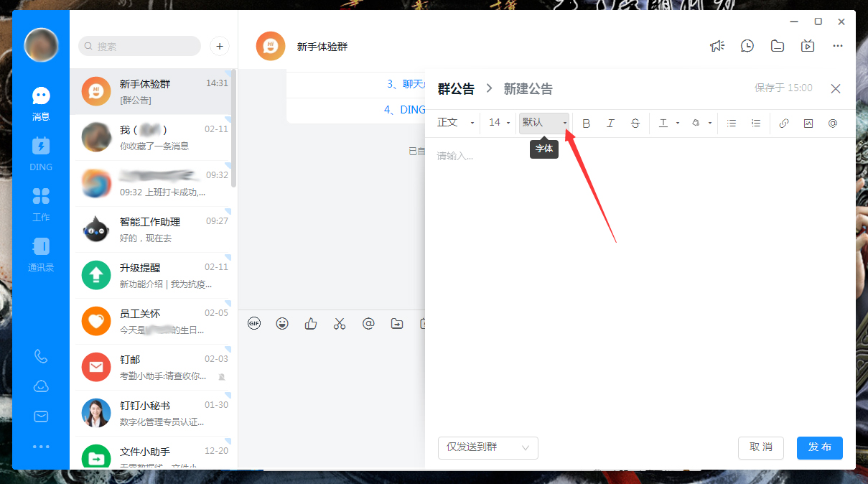Open the emoji picker in chat input
The image size is (868, 484).
(x=282, y=323)
